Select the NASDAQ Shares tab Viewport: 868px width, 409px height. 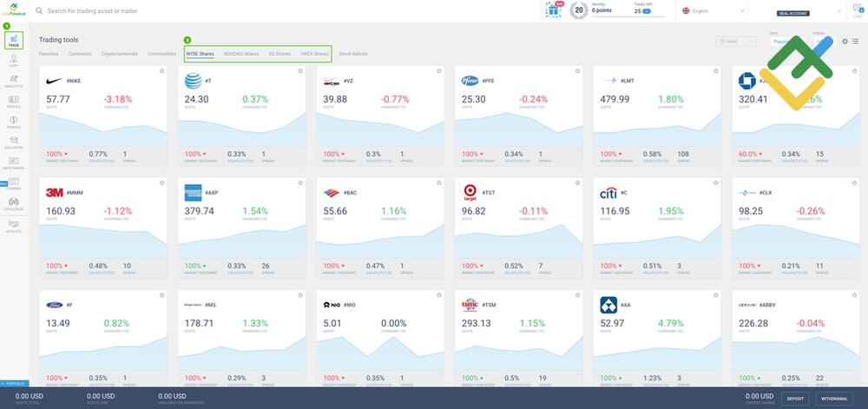pos(241,54)
